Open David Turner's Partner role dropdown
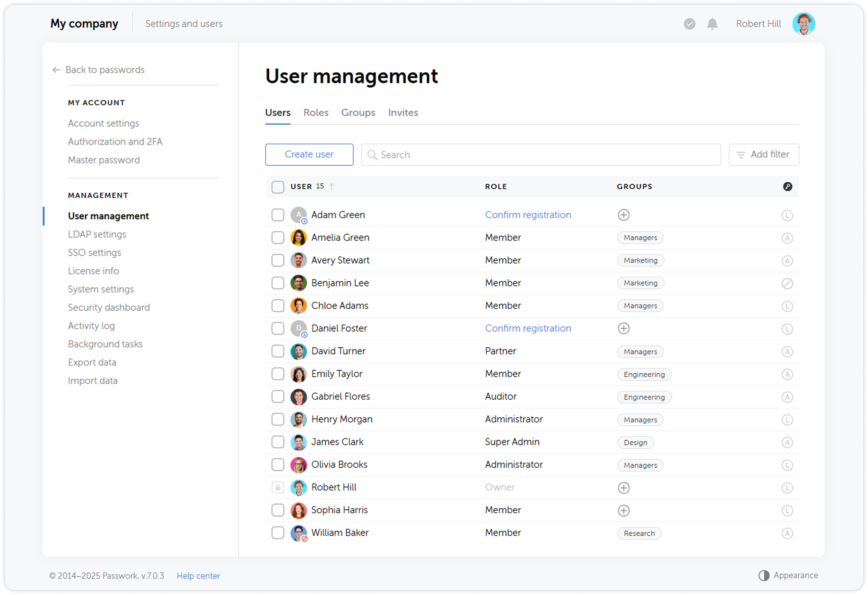The height and width of the screenshot is (595, 868). pyautogui.click(x=500, y=351)
